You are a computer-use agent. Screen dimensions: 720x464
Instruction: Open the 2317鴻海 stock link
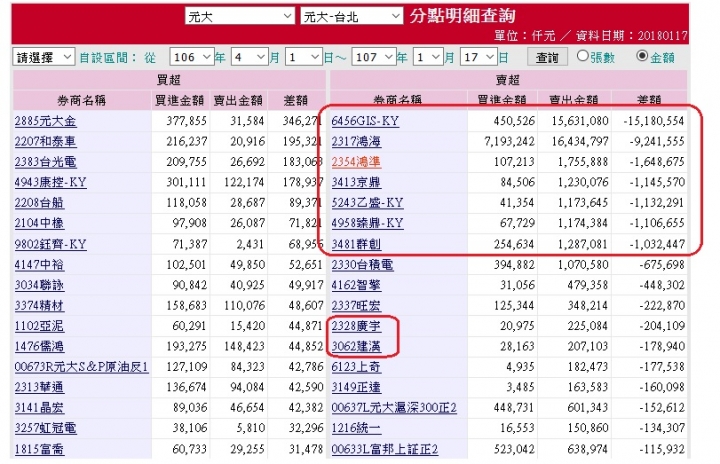356,141
